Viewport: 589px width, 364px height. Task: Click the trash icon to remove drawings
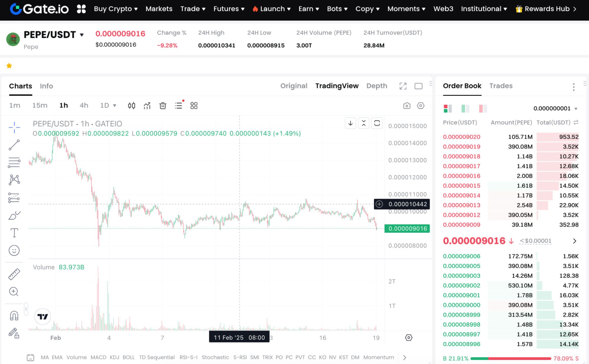163,106
